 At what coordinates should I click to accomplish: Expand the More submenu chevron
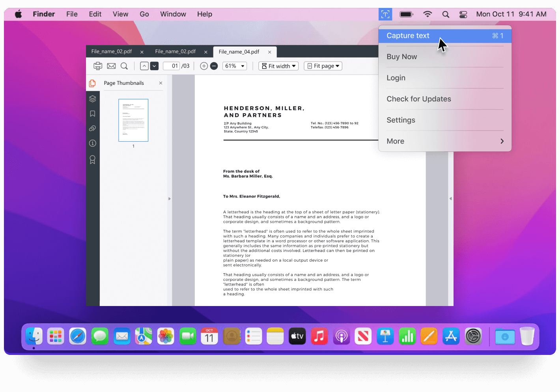click(502, 141)
